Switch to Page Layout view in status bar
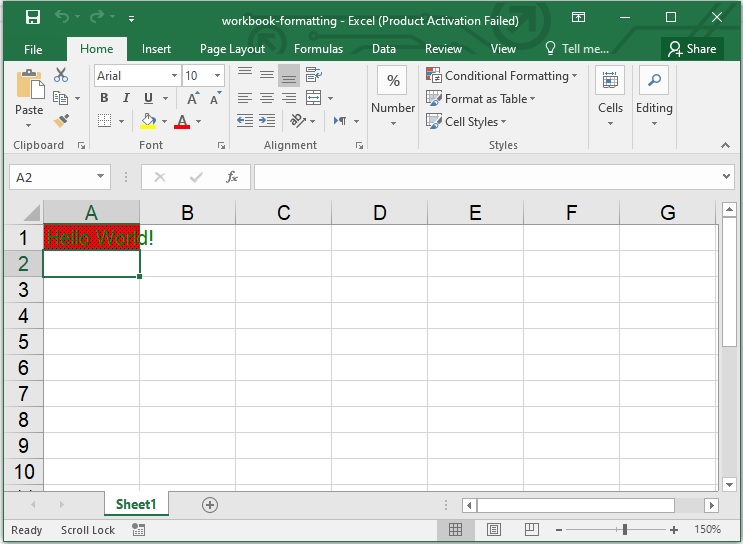This screenshot has width=743, height=544. click(x=493, y=530)
